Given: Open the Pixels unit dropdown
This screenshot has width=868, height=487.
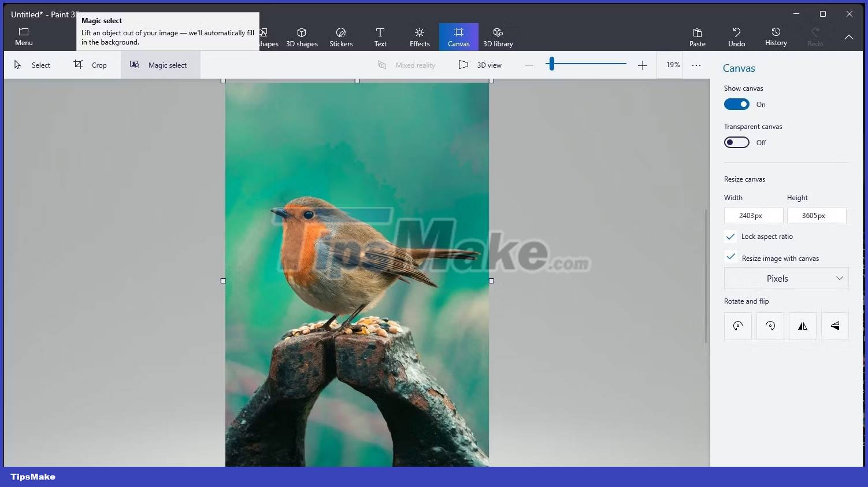Looking at the screenshot, I should tap(786, 278).
